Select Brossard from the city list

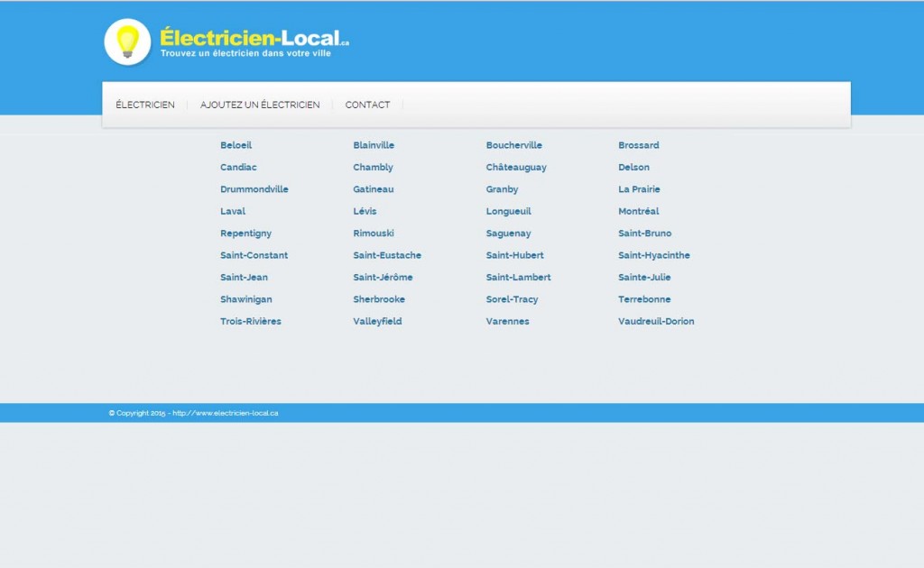pyautogui.click(x=638, y=145)
